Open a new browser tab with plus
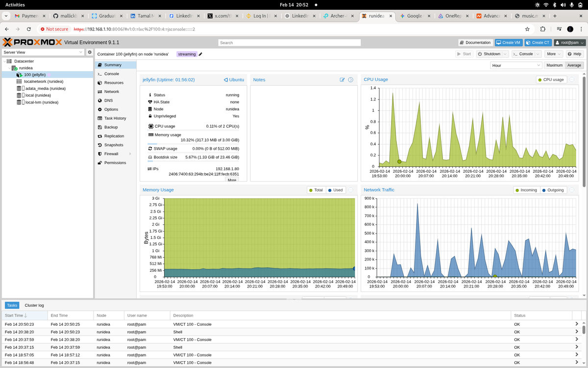Image resolution: width=588 pixels, height=368 pixels. pos(555,16)
